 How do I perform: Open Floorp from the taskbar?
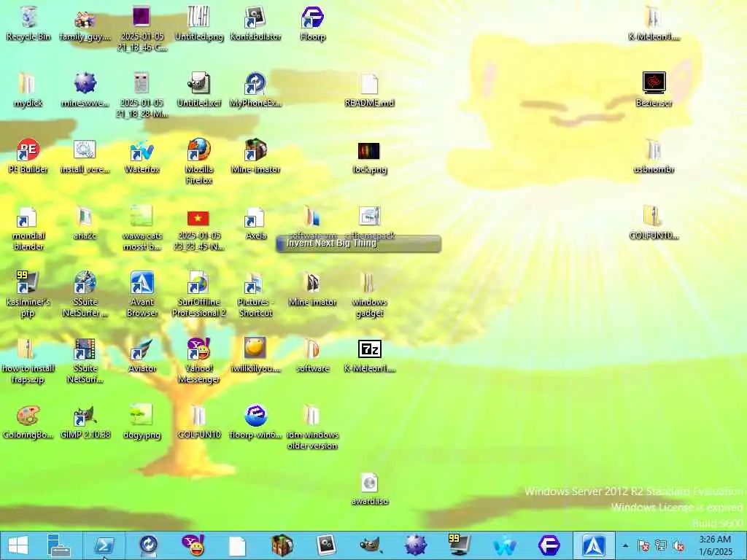click(x=549, y=545)
